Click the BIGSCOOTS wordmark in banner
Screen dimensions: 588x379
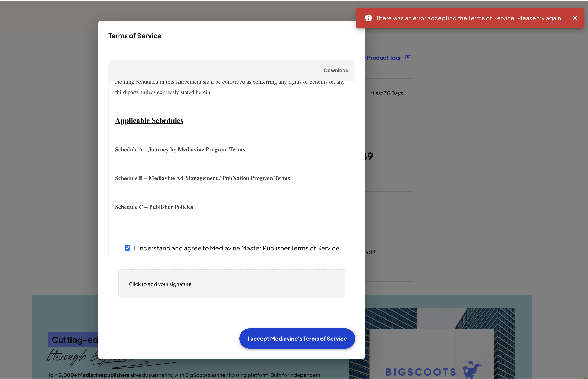click(420, 372)
